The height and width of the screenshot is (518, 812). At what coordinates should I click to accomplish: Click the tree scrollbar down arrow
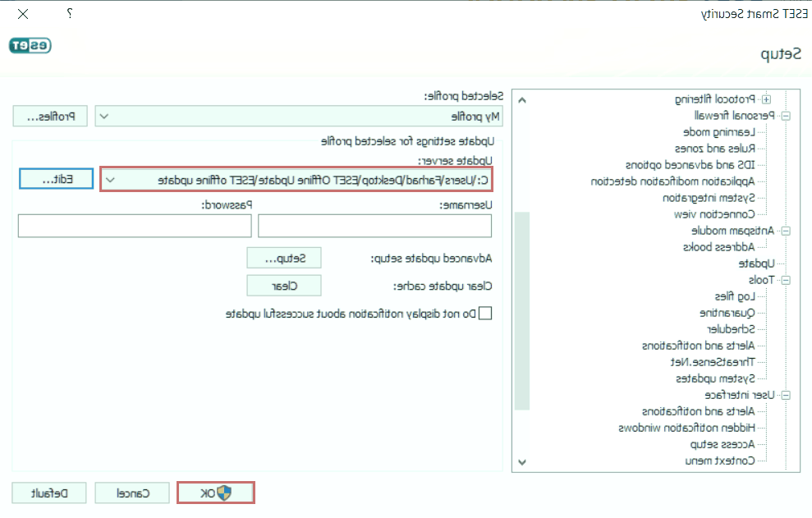click(x=522, y=462)
